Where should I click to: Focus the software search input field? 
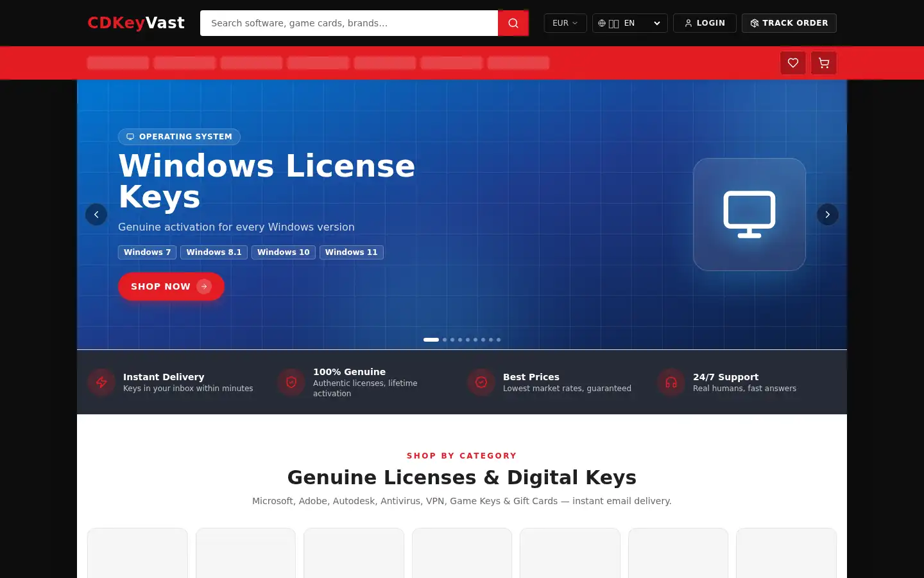(349, 23)
